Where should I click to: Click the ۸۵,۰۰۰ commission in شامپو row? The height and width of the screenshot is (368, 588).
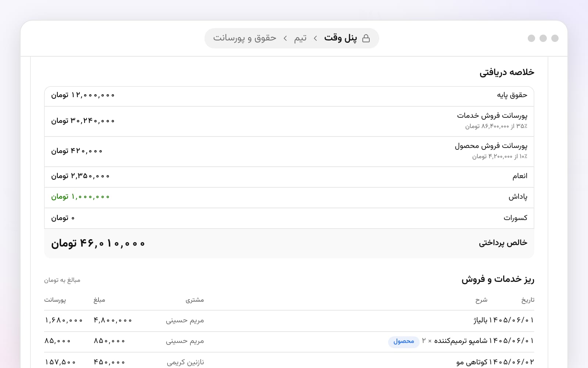click(x=57, y=341)
